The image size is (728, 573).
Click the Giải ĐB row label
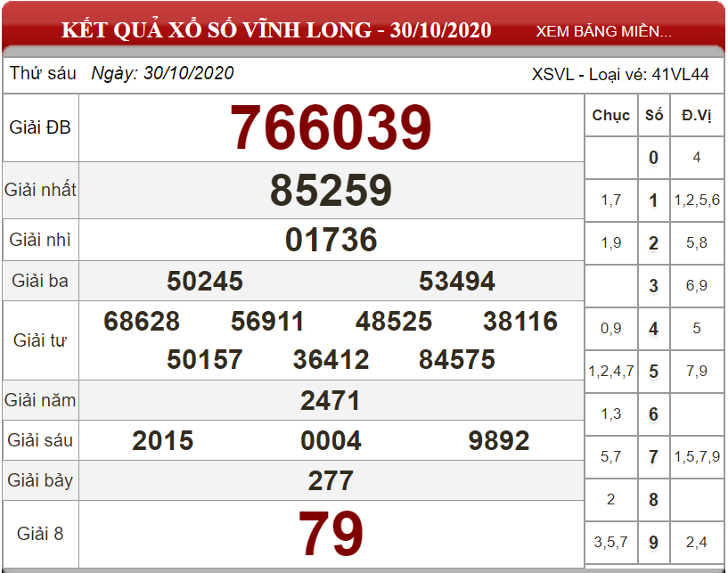40,127
